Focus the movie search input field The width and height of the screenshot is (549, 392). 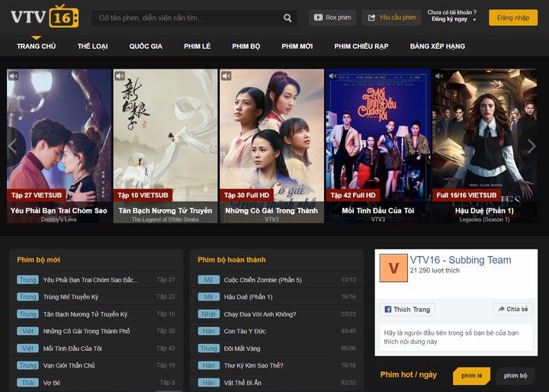(183, 18)
